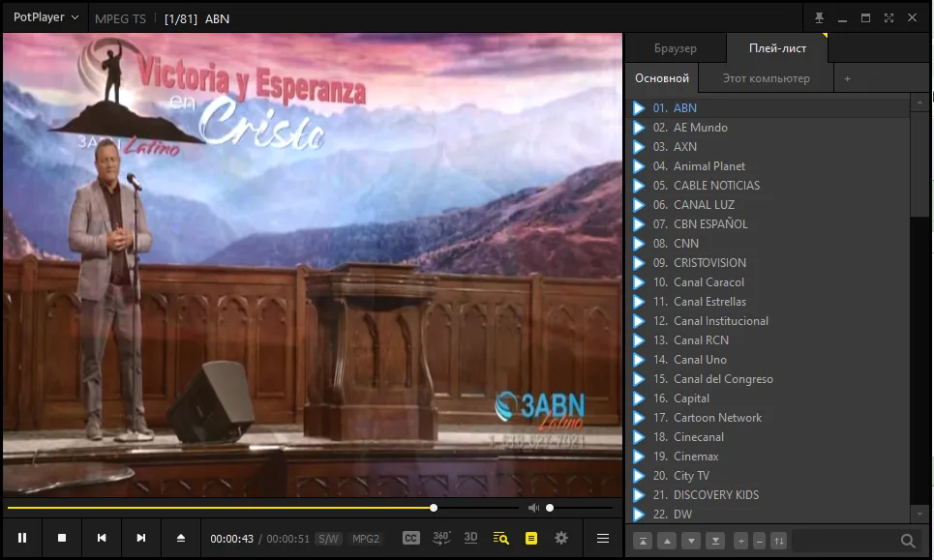Screen dimensions: 934x560
Task: Add a new playlist with plus tab
Action: pos(847,78)
